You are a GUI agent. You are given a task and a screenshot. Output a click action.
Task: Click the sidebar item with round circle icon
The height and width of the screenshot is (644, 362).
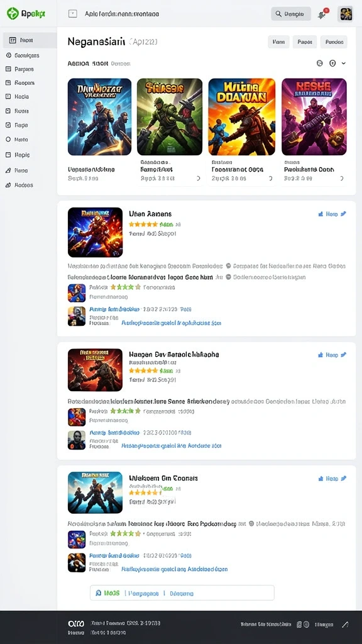17,140
